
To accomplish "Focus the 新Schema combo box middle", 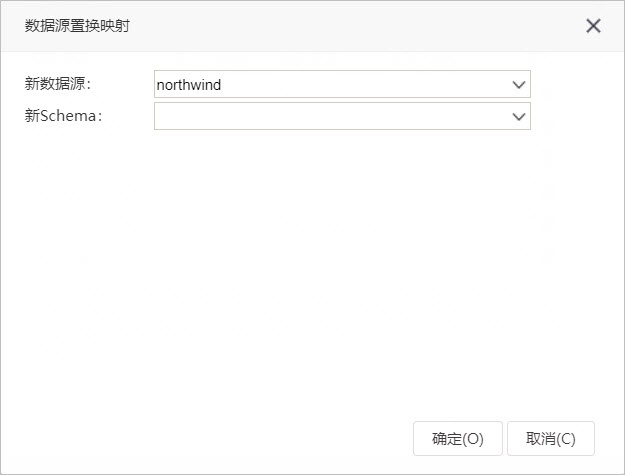I will coord(342,116).
